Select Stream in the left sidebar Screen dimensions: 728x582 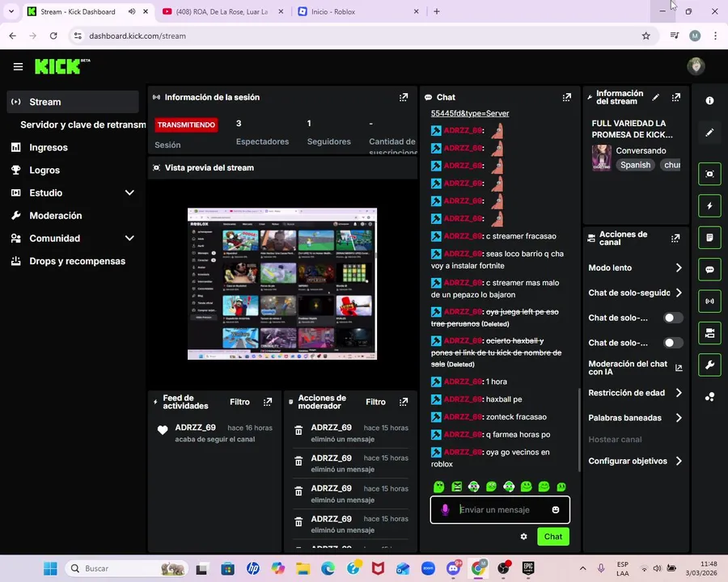click(x=73, y=102)
